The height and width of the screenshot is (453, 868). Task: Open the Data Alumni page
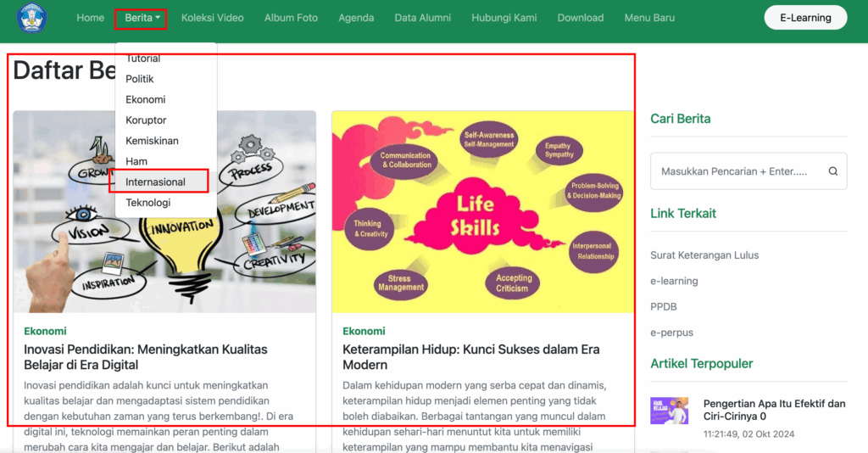[422, 18]
